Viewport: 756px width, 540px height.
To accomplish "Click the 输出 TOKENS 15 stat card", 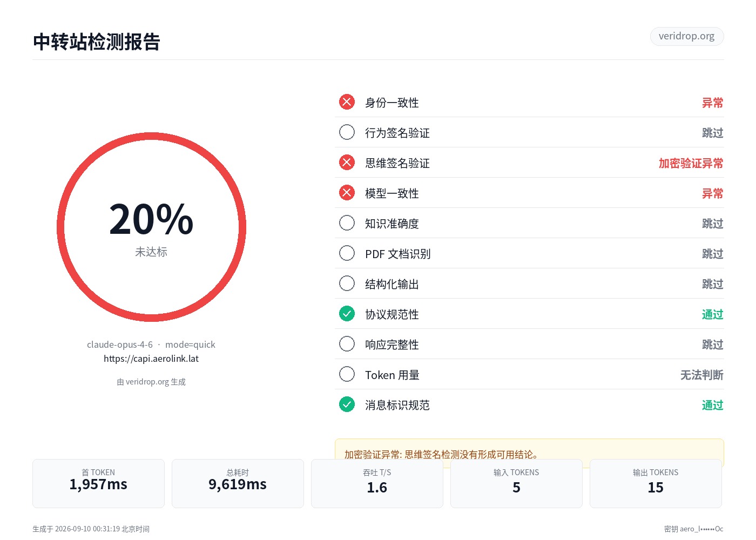I will click(656, 483).
